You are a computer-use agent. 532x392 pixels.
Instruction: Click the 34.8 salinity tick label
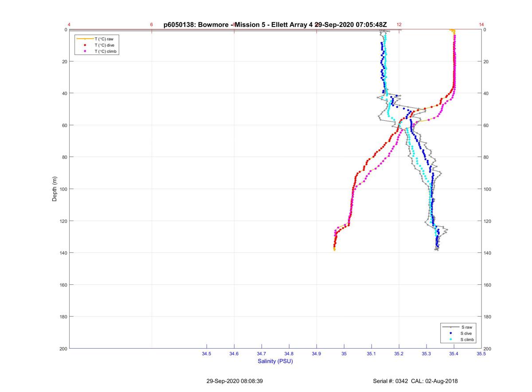coord(289,353)
